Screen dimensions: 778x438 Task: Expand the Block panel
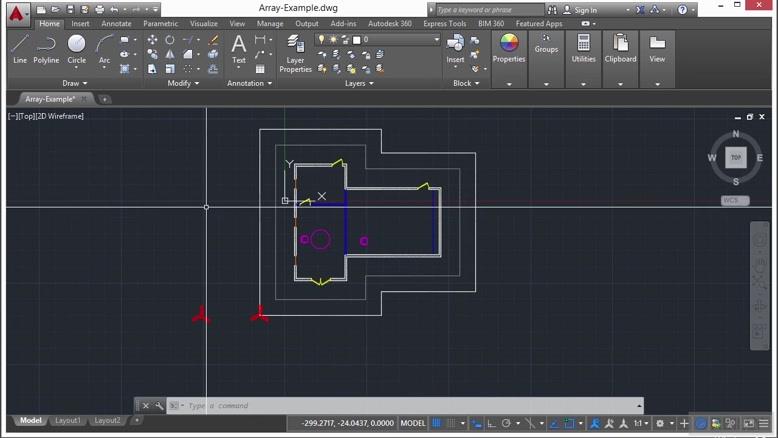click(466, 83)
